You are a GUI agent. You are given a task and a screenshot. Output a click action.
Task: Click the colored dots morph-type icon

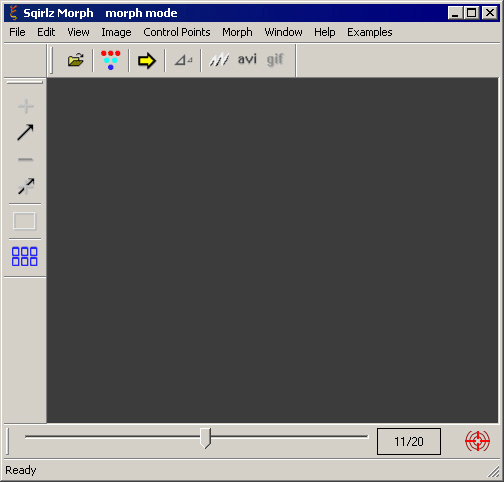pyautogui.click(x=111, y=60)
